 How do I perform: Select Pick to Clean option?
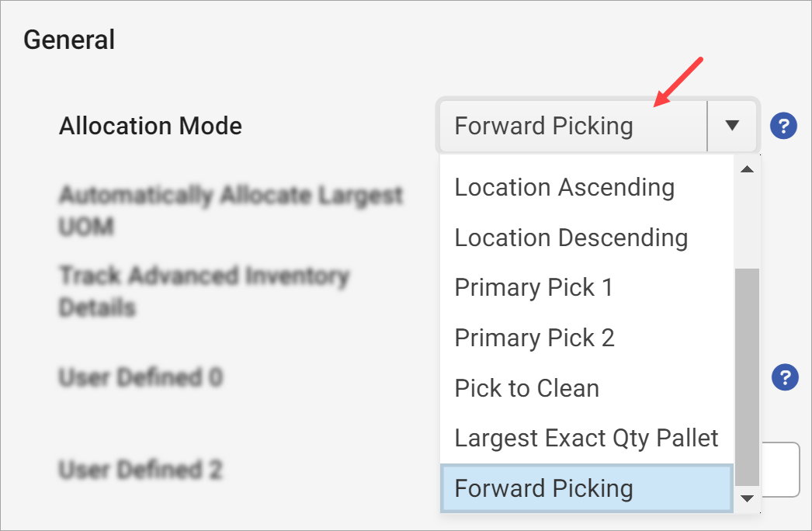pyautogui.click(x=526, y=388)
